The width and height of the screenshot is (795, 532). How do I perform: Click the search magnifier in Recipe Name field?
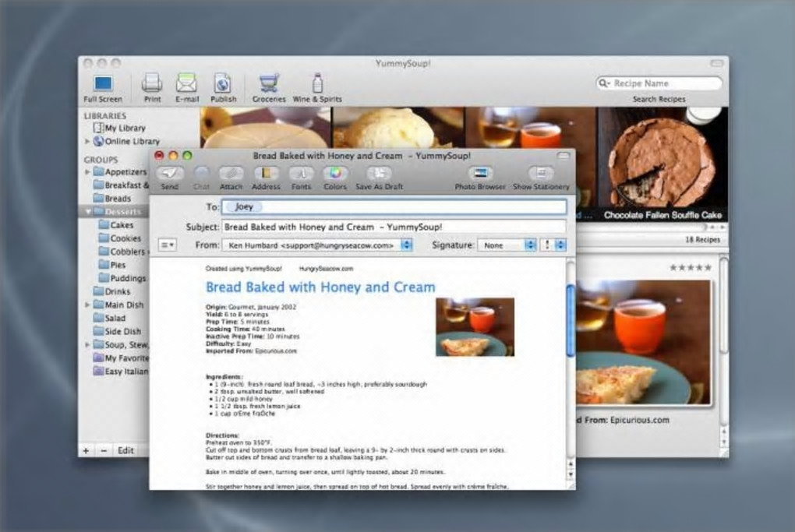coord(603,83)
